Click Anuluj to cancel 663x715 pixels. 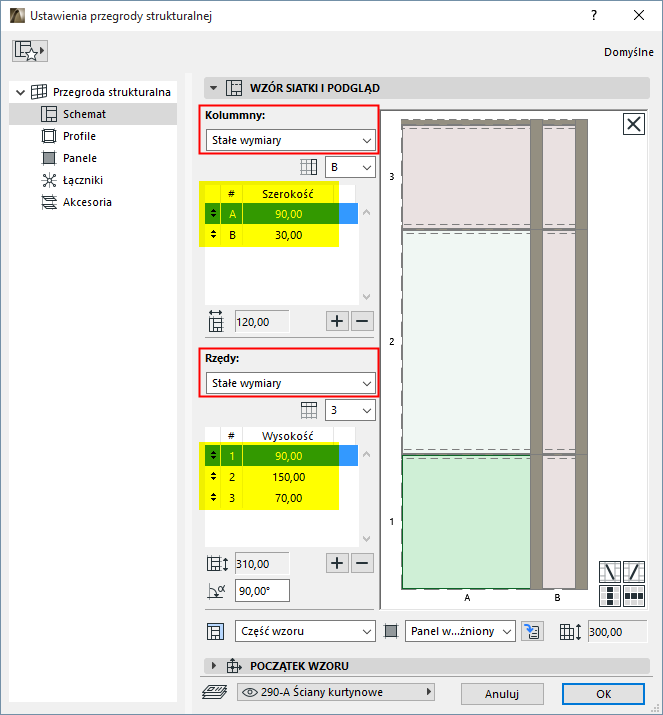click(502, 694)
